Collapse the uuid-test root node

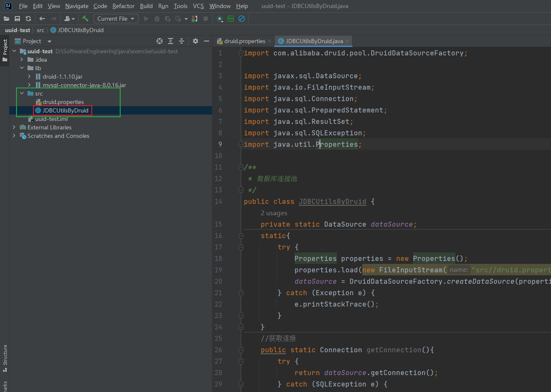tap(14, 51)
